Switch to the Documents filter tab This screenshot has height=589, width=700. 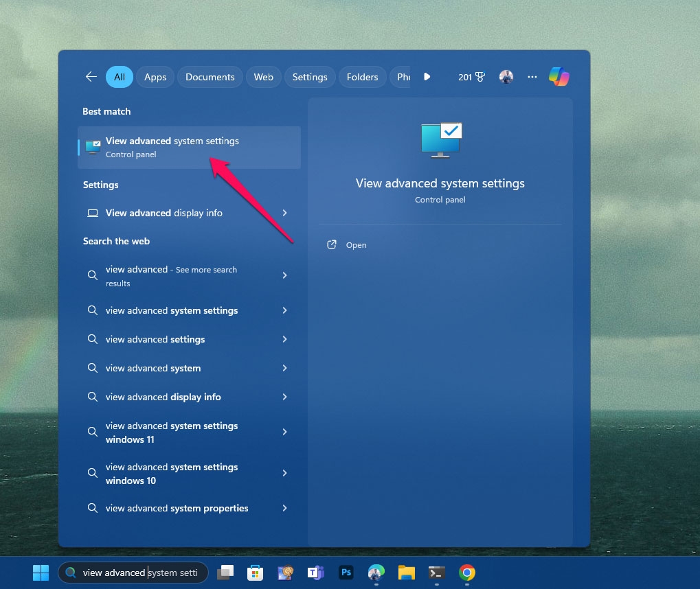[x=210, y=77]
